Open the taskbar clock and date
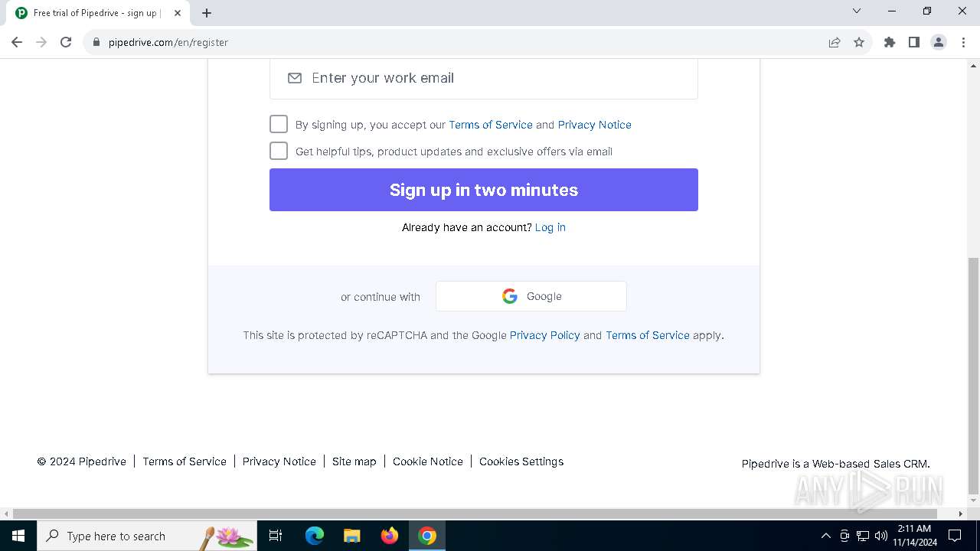 tap(914, 536)
